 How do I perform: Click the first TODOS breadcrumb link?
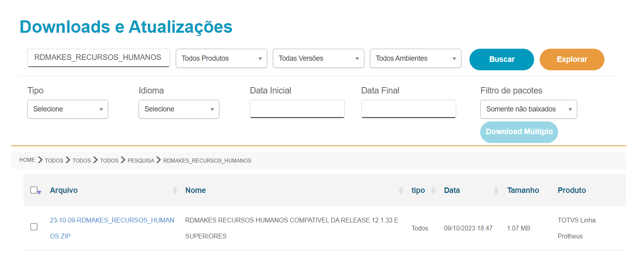click(x=54, y=161)
